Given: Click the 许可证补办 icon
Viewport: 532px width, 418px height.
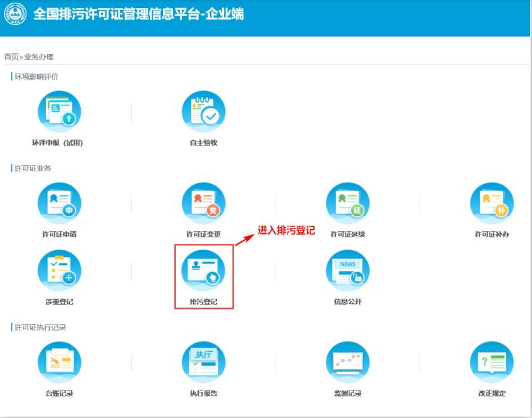Looking at the screenshot, I should click(x=492, y=204).
